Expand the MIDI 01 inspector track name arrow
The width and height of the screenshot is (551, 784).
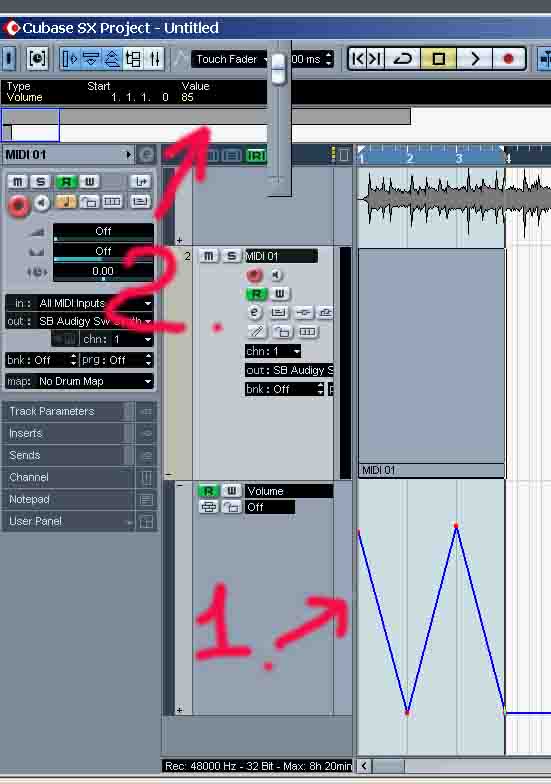click(128, 154)
